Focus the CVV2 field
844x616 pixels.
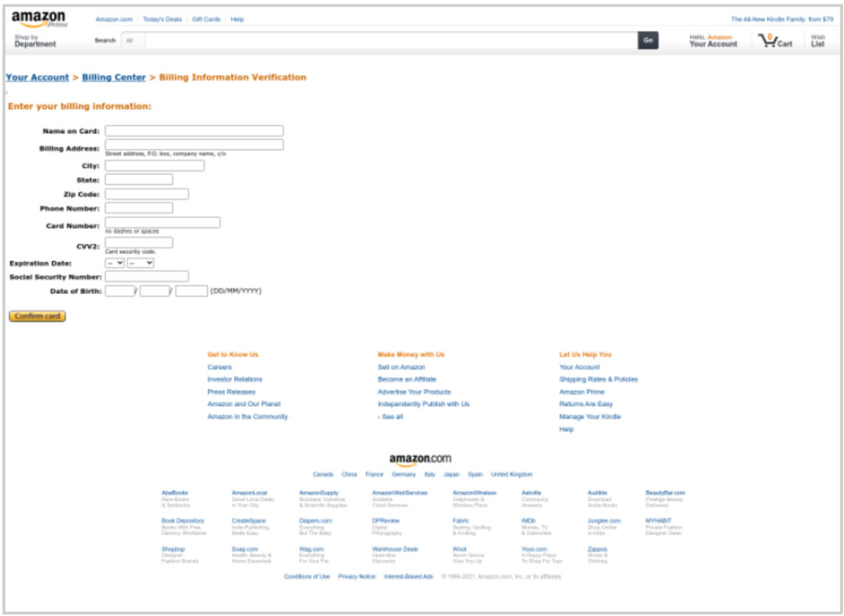pos(139,243)
